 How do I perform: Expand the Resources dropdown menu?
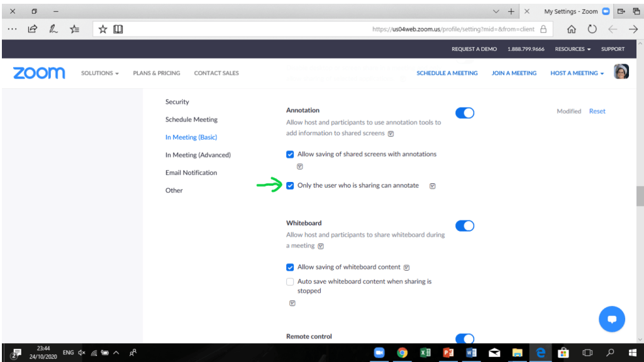tap(572, 49)
